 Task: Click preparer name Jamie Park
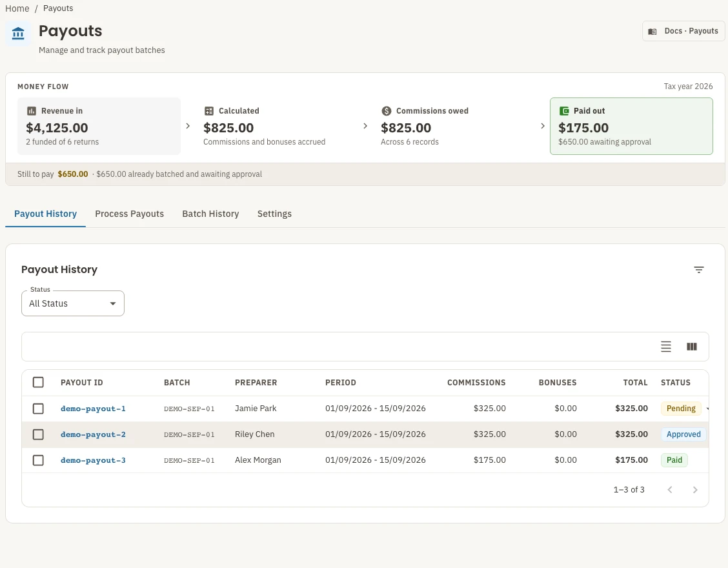(256, 408)
